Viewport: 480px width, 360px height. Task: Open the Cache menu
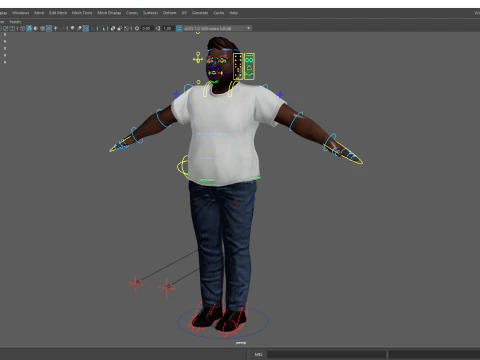[219, 13]
